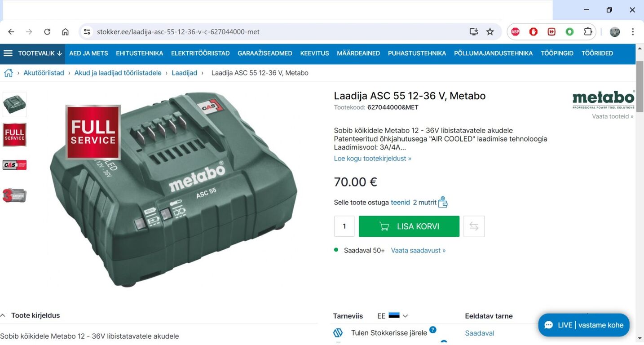The width and height of the screenshot is (644, 345).
Task: Click the compare product arrows icon
Action: point(474,226)
